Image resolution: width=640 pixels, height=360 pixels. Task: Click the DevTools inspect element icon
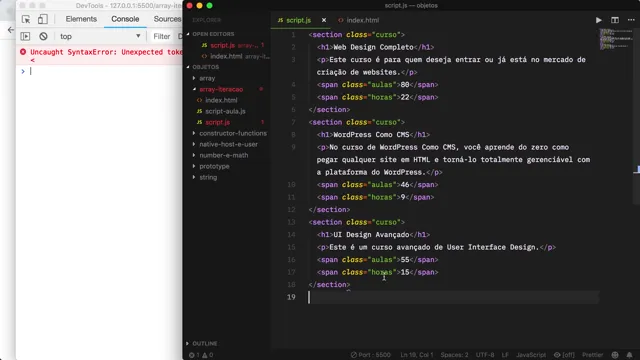(26, 19)
